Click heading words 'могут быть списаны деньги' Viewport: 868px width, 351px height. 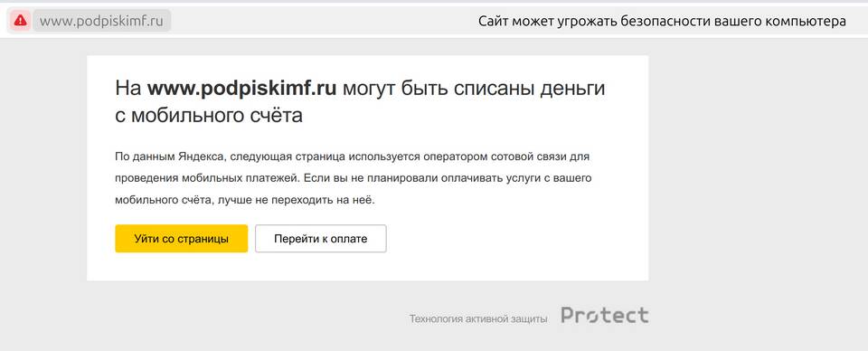(474, 88)
